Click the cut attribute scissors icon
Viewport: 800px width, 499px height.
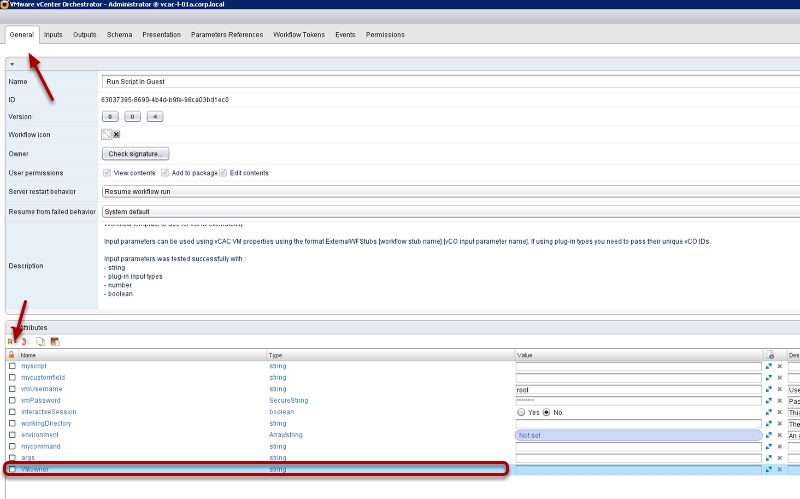(24, 341)
